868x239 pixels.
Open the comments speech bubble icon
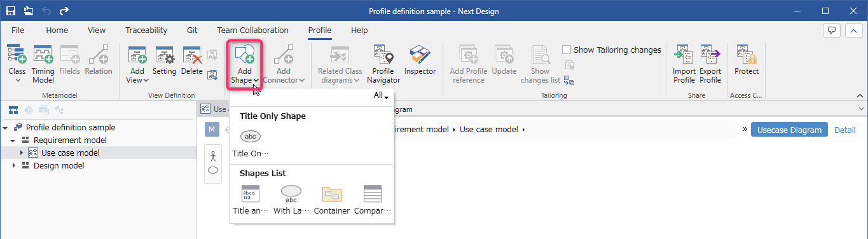(x=831, y=31)
